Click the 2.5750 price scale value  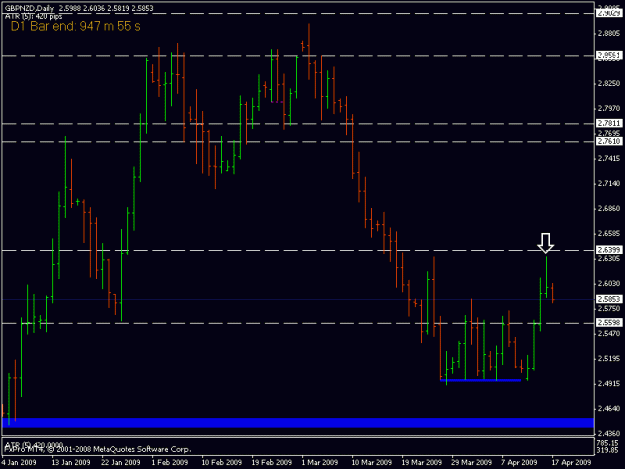tap(609, 308)
